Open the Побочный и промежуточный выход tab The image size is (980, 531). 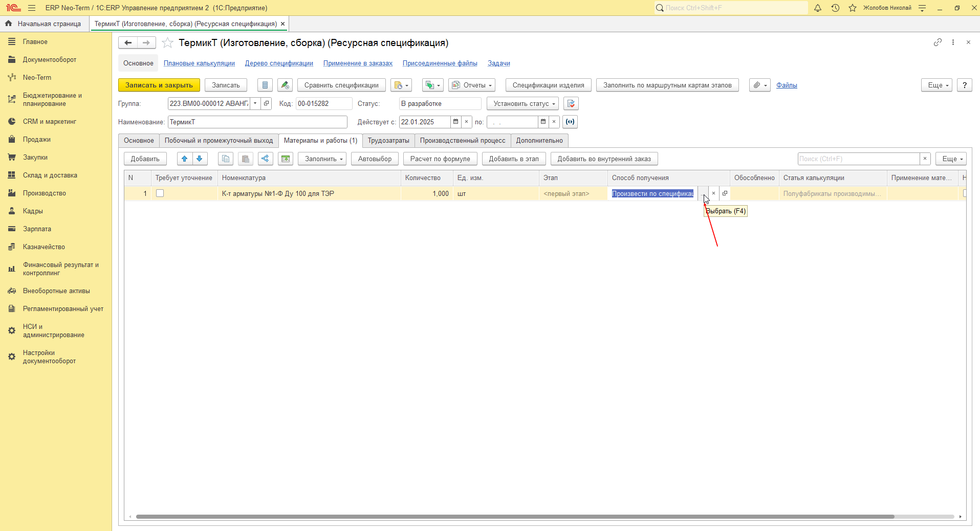[x=219, y=141]
